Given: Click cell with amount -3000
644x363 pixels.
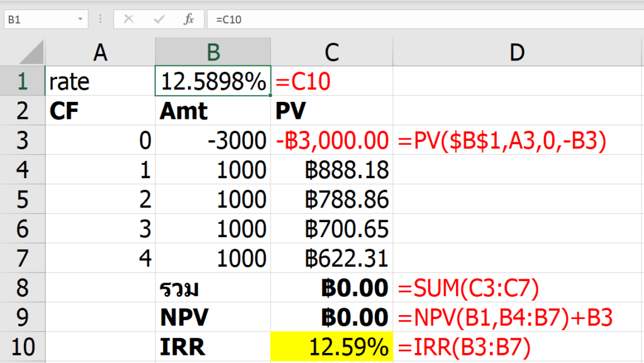Looking at the screenshot, I should (213, 140).
